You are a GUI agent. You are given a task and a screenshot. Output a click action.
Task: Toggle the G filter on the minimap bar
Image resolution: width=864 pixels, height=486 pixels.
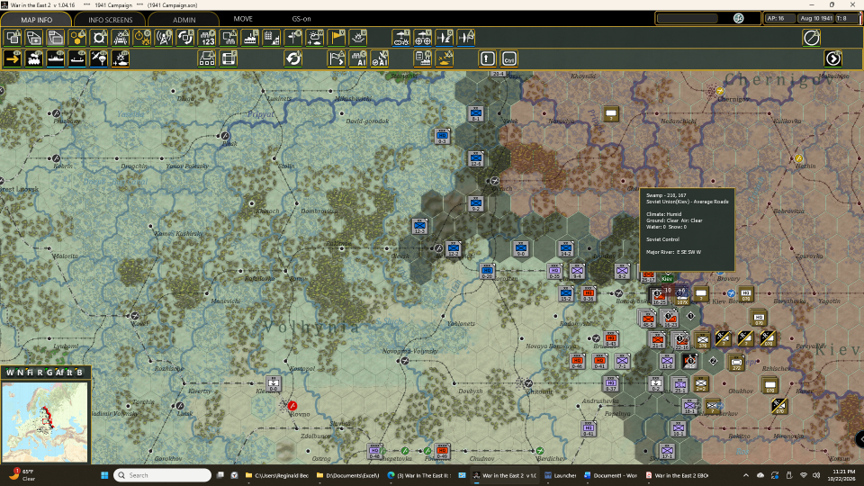pyautogui.click(x=49, y=372)
